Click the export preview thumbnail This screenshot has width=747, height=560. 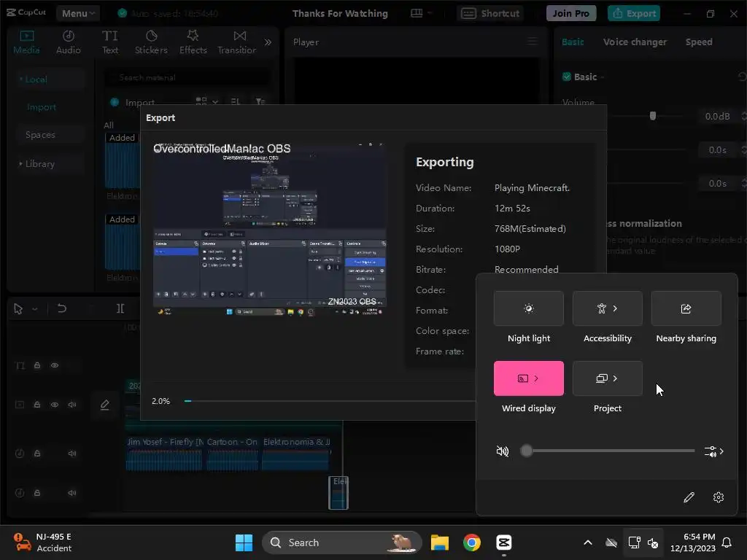point(270,229)
